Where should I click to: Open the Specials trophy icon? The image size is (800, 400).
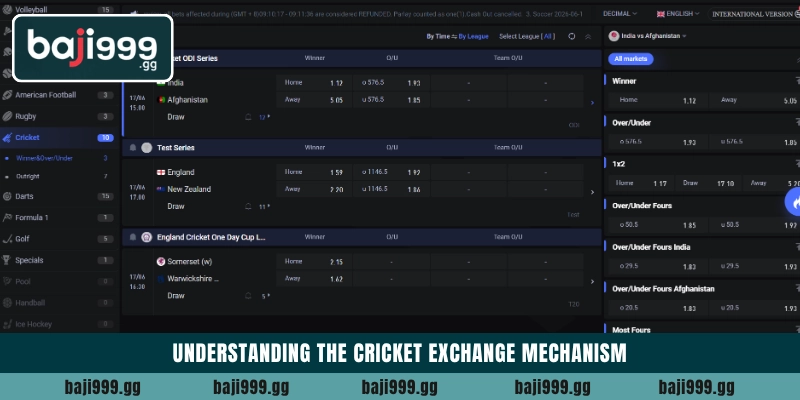click(7, 260)
